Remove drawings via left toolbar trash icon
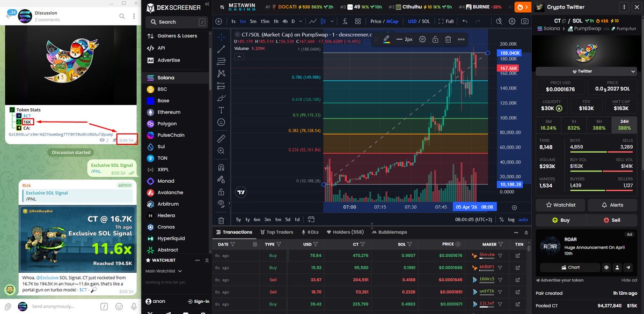The width and height of the screenshot is (644, 314). 222,220
